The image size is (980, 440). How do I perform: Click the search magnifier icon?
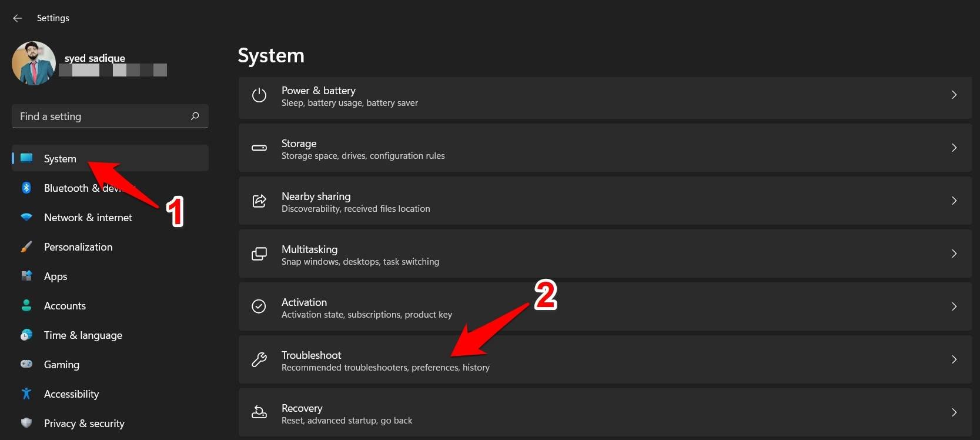pos(195,116)
